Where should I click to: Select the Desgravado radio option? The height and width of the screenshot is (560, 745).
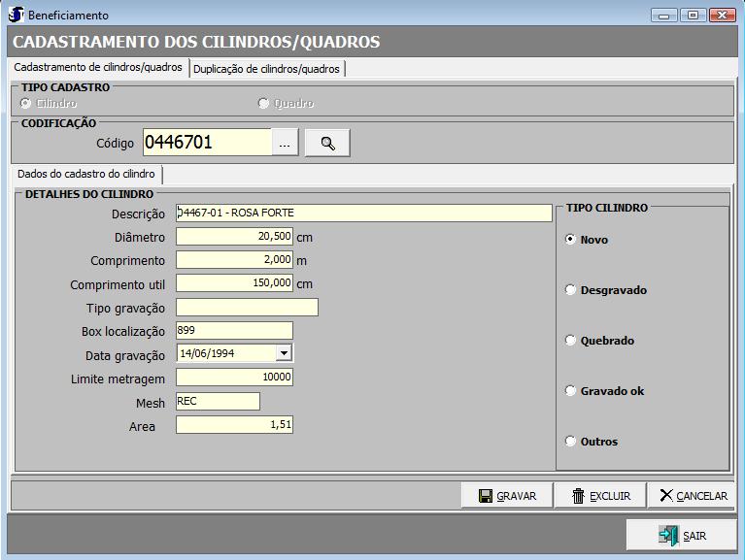(x=571, y=290)
